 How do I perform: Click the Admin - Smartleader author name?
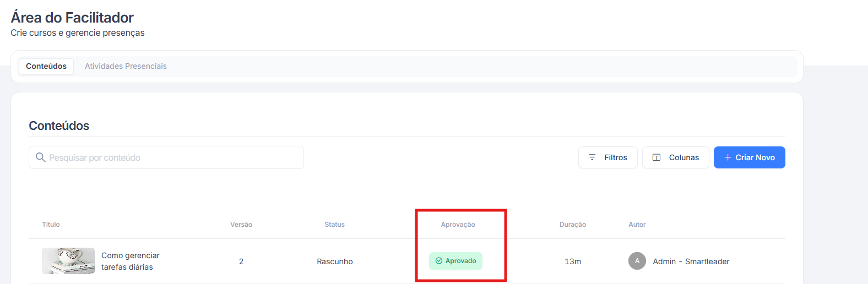pyautogui.click(x=691, y=261)
